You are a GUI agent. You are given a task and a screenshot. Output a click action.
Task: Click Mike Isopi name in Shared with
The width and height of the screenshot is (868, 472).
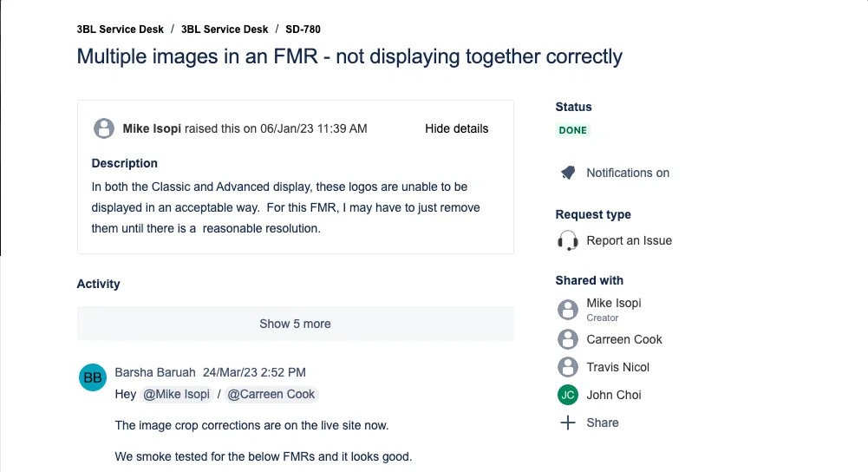614,303
